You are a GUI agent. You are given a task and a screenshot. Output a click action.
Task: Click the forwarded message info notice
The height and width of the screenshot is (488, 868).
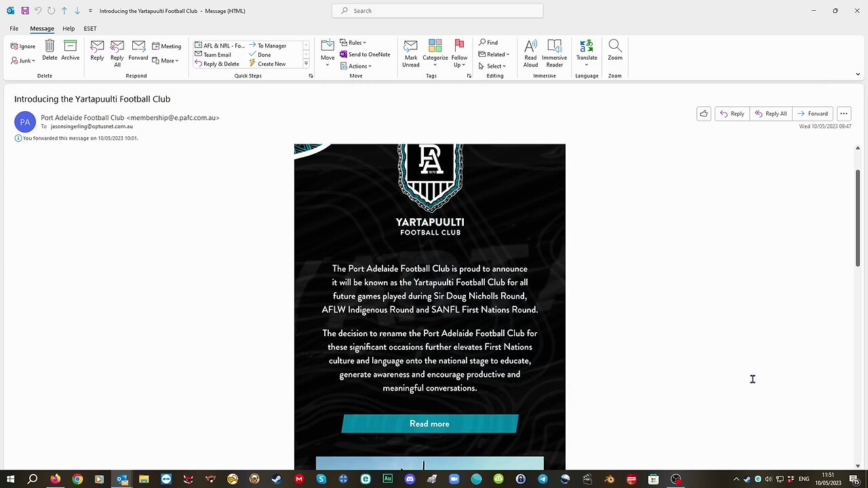77,138
